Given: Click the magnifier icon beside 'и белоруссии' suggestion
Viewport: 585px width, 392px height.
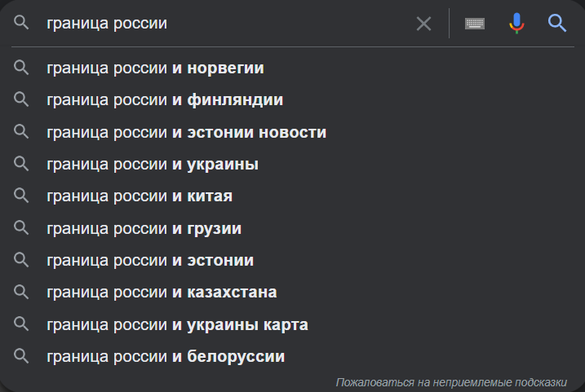Looking at the screenshot, I should [21, 356].
